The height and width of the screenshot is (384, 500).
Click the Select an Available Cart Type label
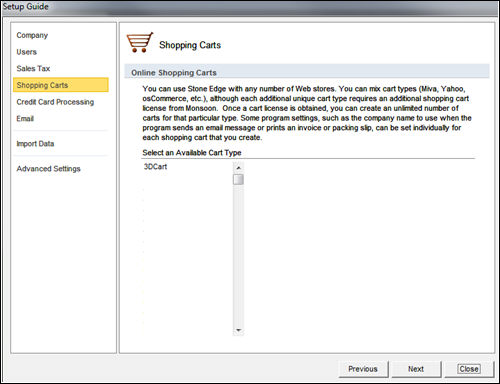point(192,153)
